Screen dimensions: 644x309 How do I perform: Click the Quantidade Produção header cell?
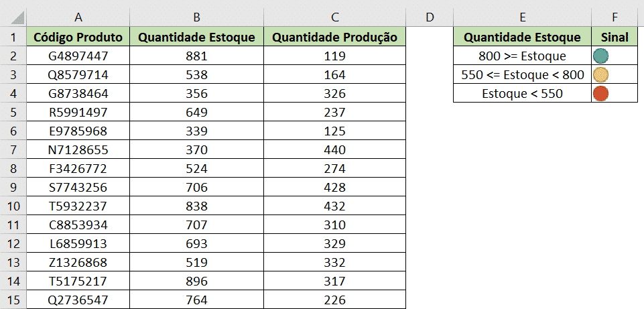click(335, 38)
